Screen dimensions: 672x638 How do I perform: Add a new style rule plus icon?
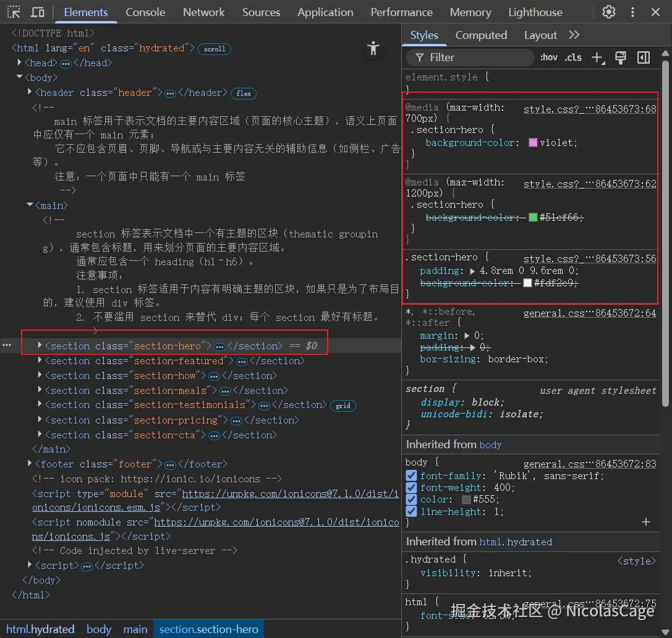point(598,57)
